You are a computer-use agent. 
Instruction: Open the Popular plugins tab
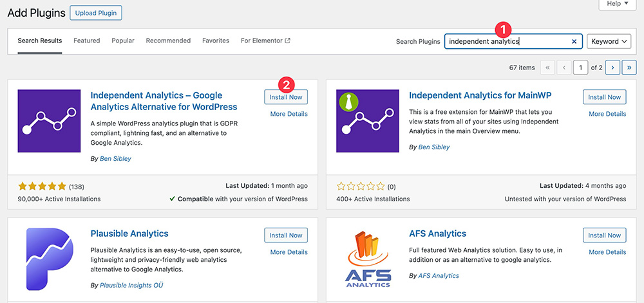[x=123, y=41]
